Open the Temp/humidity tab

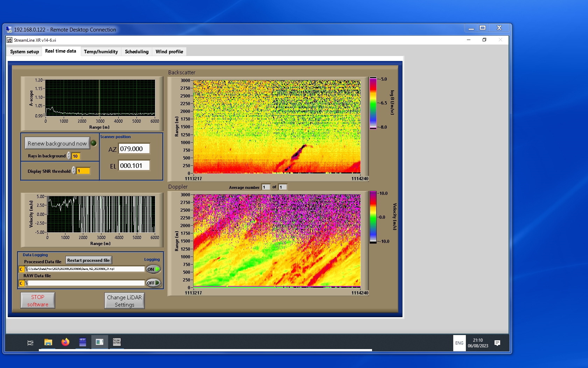click(x=101, y=52)
